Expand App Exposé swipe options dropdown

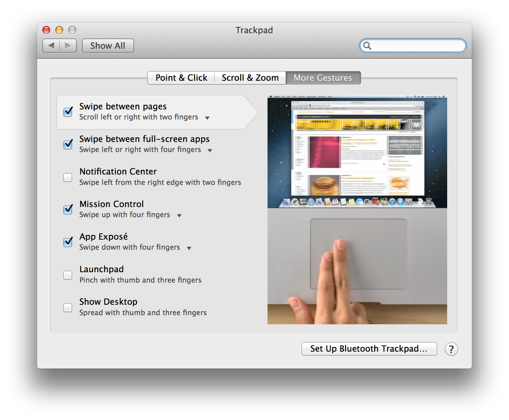coord(189,248)
